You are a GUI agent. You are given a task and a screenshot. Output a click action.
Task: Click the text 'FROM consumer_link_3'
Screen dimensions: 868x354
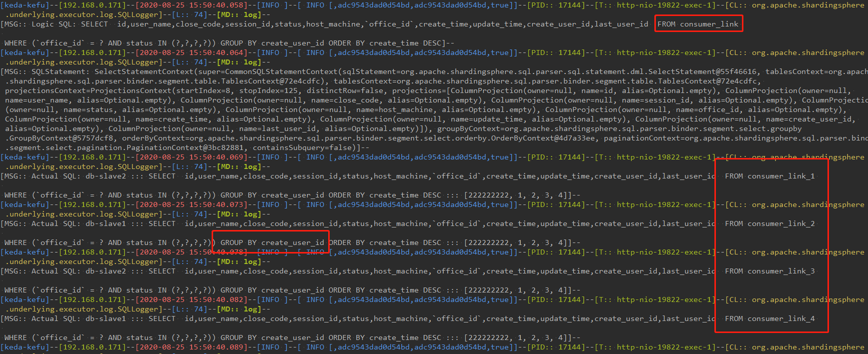(770, 271)
